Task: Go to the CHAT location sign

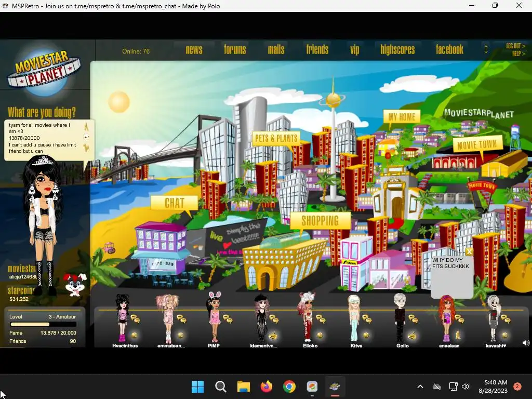Action: pos(175,203)
